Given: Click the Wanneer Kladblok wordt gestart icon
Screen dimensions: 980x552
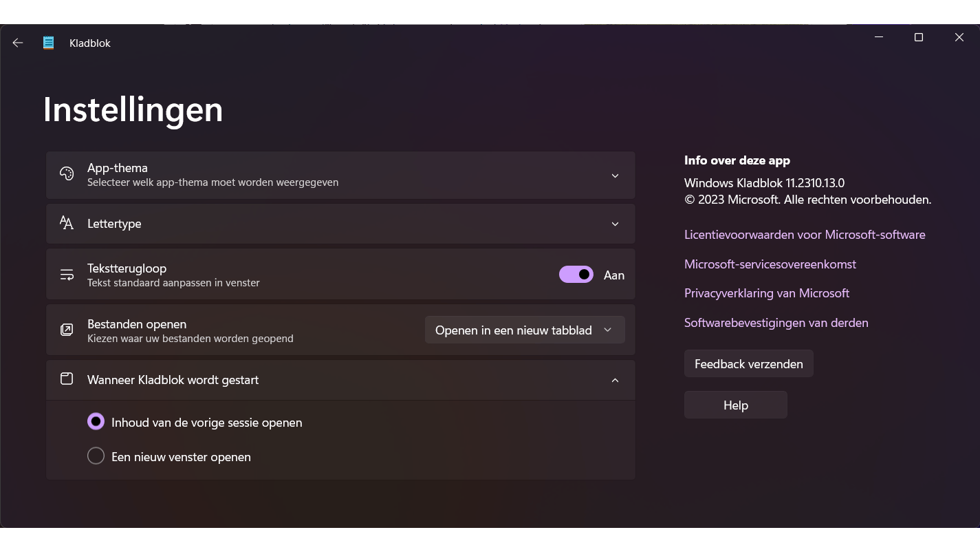Looking at the screenshot, I should (67, 379).
